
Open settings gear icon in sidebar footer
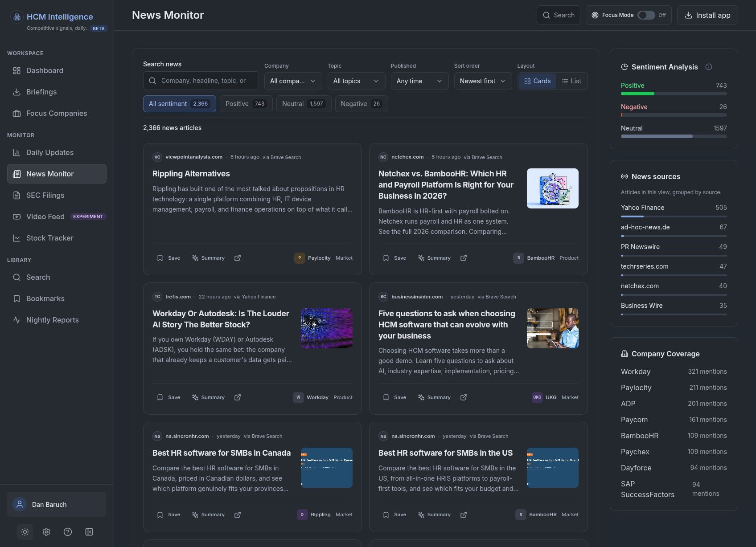[46, 532]
